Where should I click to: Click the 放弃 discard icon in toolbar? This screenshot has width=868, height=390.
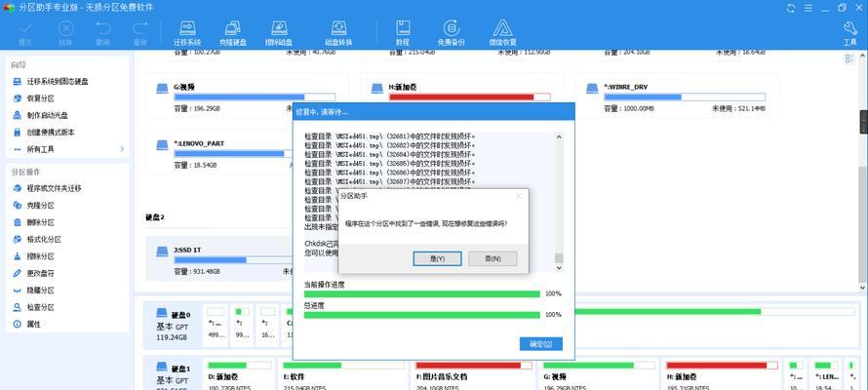coord(66,28)
